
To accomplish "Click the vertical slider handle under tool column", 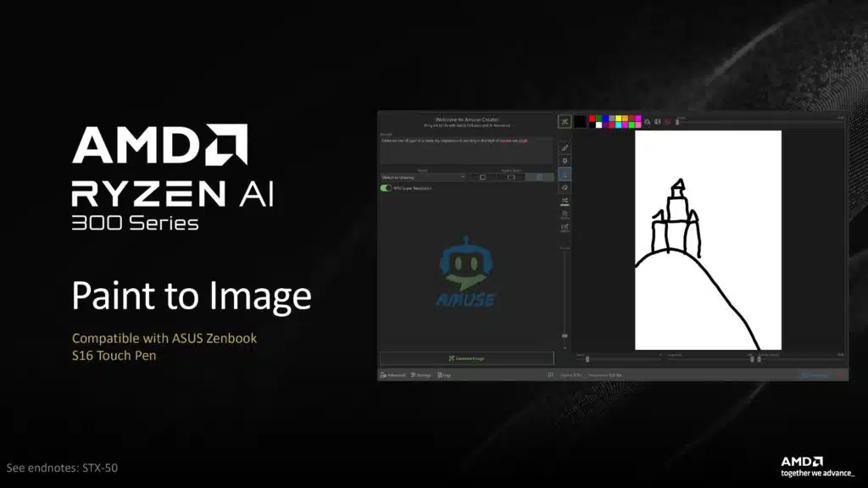I will click(x=565, y=335).
